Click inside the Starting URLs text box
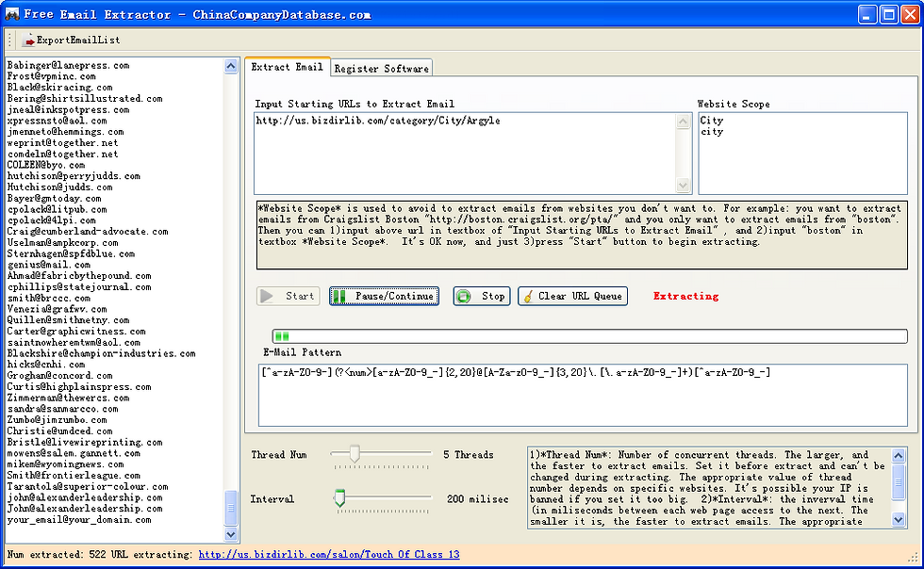The height and width of the screenshot is (569, 924). 464,154
